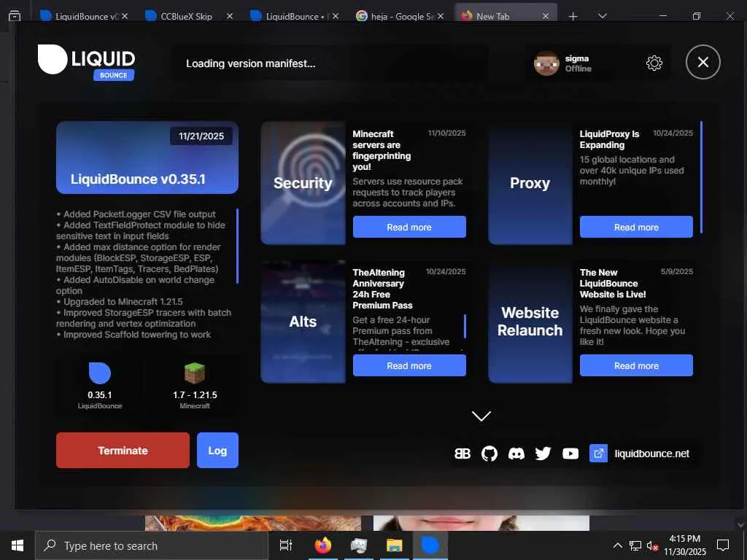
Task: Click The New LiquidBounce Website is Live headline
Action: [x=613, y=284]
